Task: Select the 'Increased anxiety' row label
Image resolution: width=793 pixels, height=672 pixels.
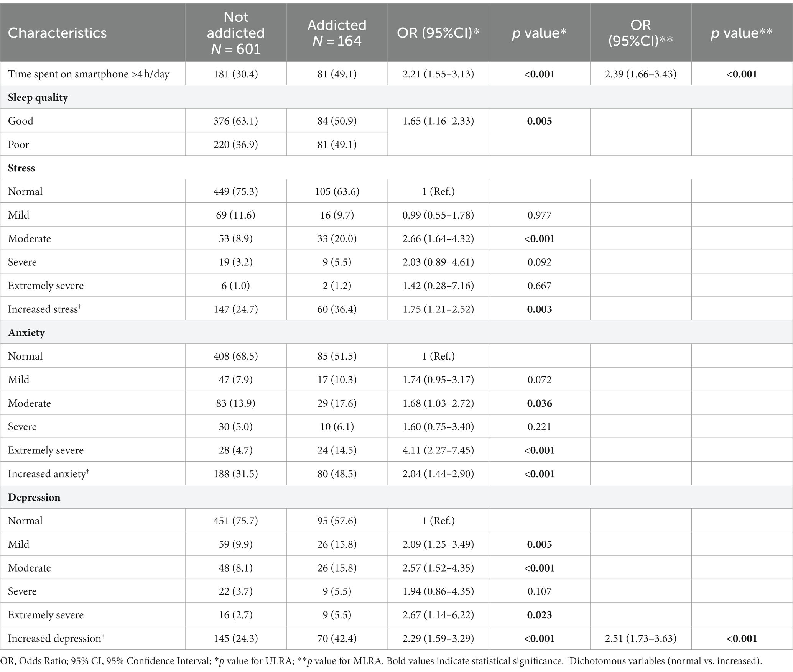Action: click(x=48, y=474)
